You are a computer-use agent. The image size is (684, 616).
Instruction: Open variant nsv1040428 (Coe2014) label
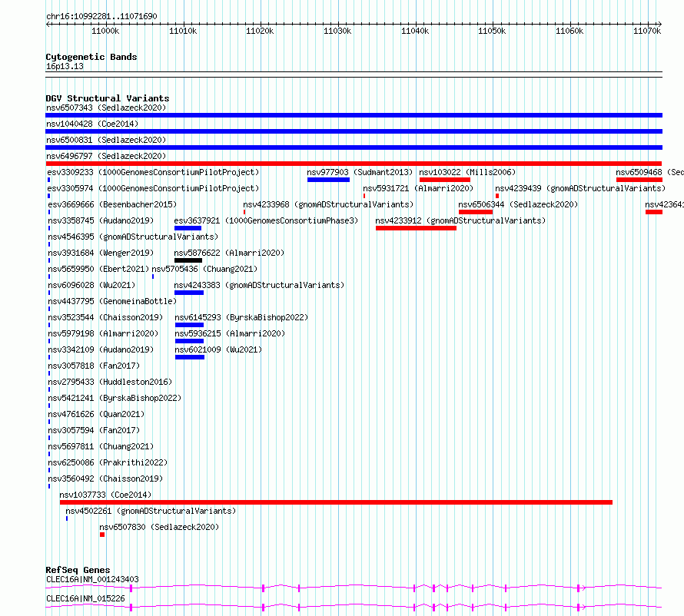pos(92,124)
